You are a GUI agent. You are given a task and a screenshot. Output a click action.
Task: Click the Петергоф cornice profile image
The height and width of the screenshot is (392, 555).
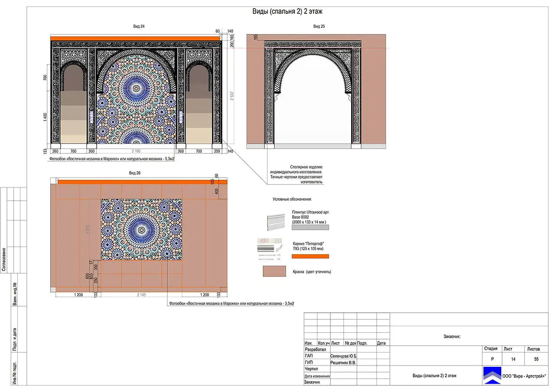point(269,249)
